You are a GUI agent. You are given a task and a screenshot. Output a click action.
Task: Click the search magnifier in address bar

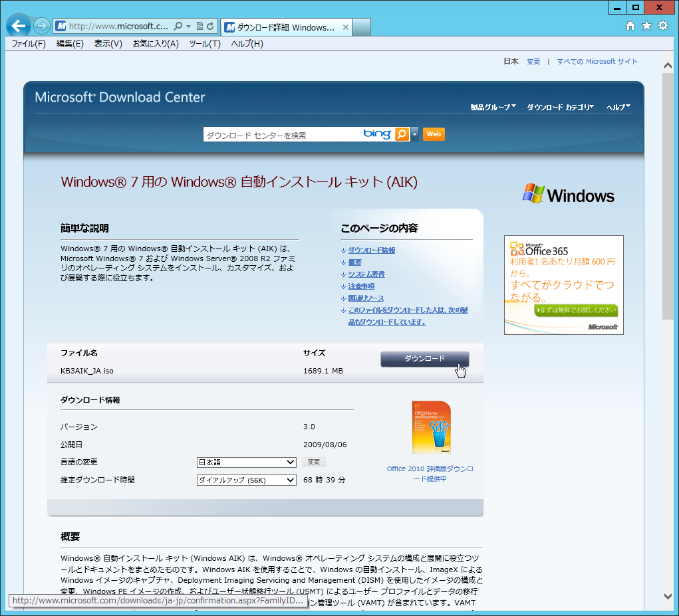pyautogui.click(x=178, y=26)
